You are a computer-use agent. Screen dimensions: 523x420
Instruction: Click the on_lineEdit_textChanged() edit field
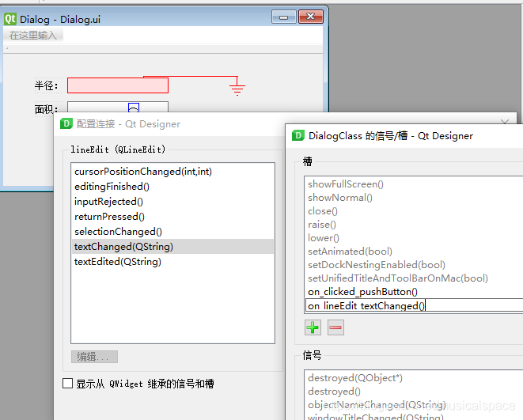pyautogui.click(x=414, y=305)
